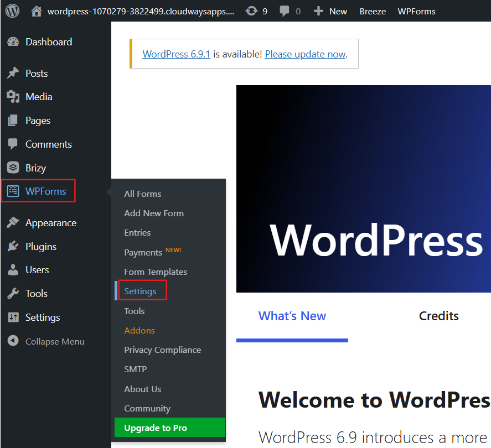Switch to the Credits tab
The width and height of the screenshot is (491, 448).
tap(439, 316)
